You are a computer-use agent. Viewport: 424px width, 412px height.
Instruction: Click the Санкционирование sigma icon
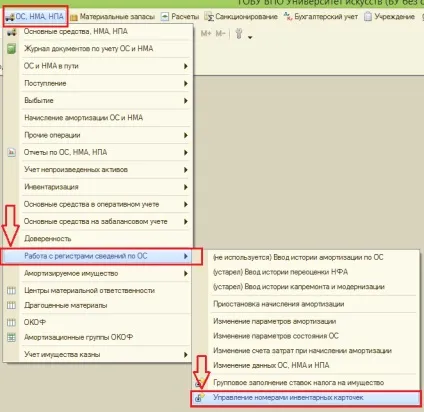pyautogui.click(x=209, y=17)
